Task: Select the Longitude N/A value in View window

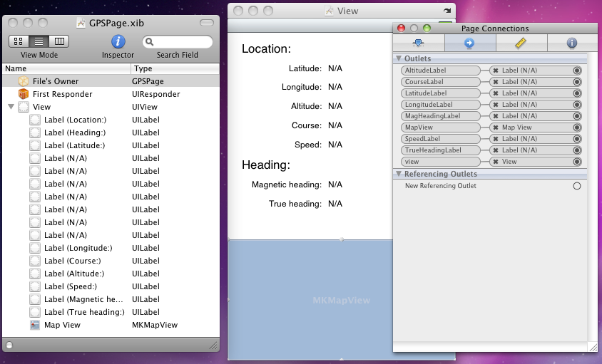Action: [335, 87]
